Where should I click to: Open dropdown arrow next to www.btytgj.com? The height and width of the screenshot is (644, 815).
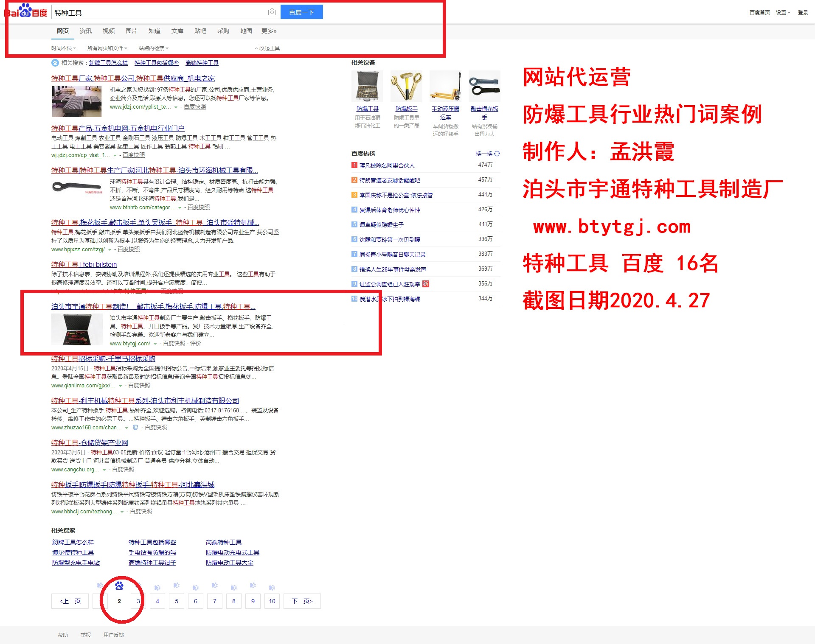click(155, 344)
